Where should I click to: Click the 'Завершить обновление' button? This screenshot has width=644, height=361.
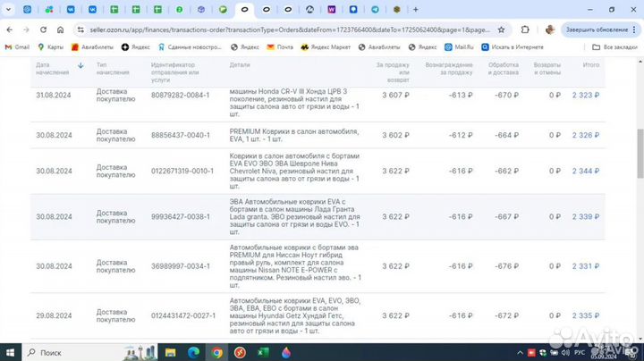[x=597, y=30]
